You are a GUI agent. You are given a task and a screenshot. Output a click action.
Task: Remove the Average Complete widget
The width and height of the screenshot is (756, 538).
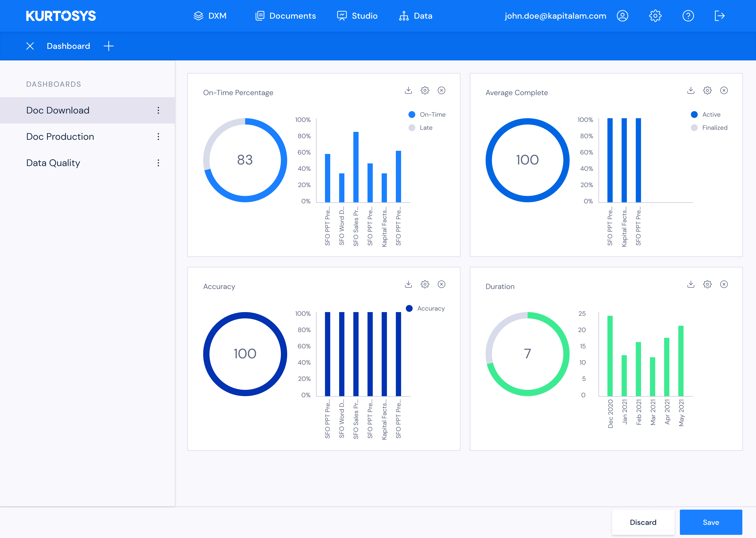tap(724, 90)
